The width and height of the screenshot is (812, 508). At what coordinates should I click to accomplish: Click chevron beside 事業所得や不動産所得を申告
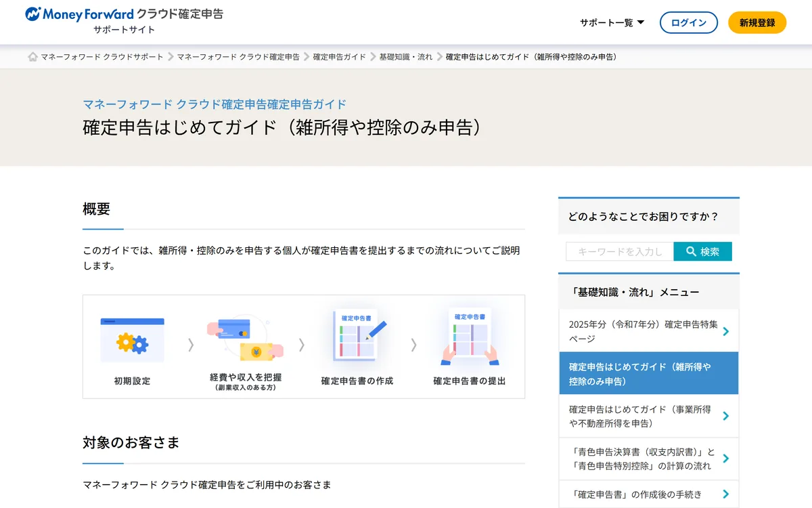725,416
